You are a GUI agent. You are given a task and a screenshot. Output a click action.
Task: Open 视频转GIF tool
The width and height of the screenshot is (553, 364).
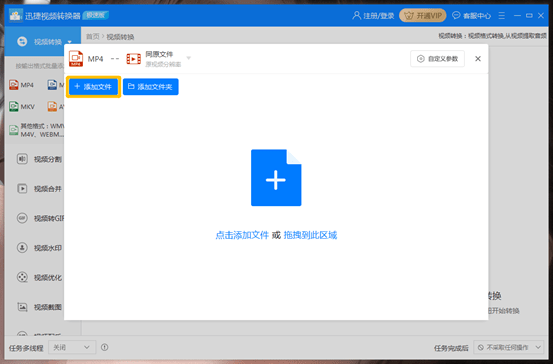tap(40, 218)
